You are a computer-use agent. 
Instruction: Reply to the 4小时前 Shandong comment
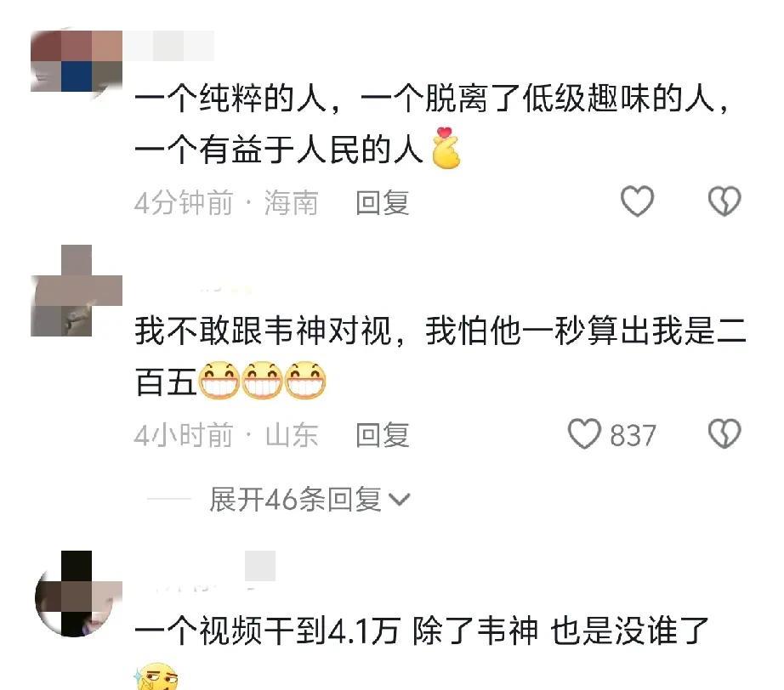point(383,435)
